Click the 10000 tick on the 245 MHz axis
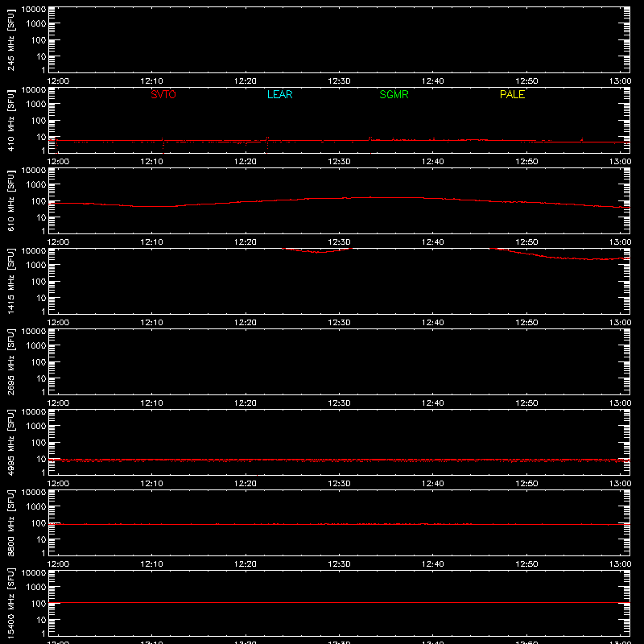 coord(34,10)
